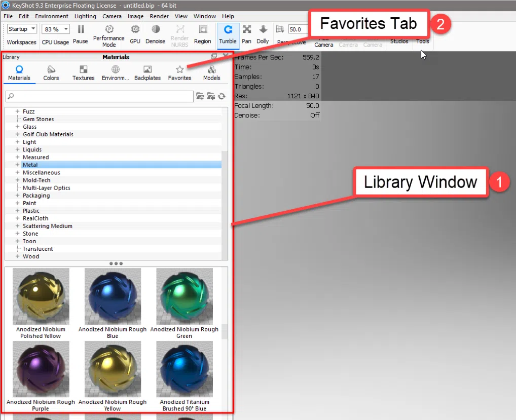This screenshot has width=516, height=420.
Task: Switch to the Backplates library tab
Action: (148, 73)
